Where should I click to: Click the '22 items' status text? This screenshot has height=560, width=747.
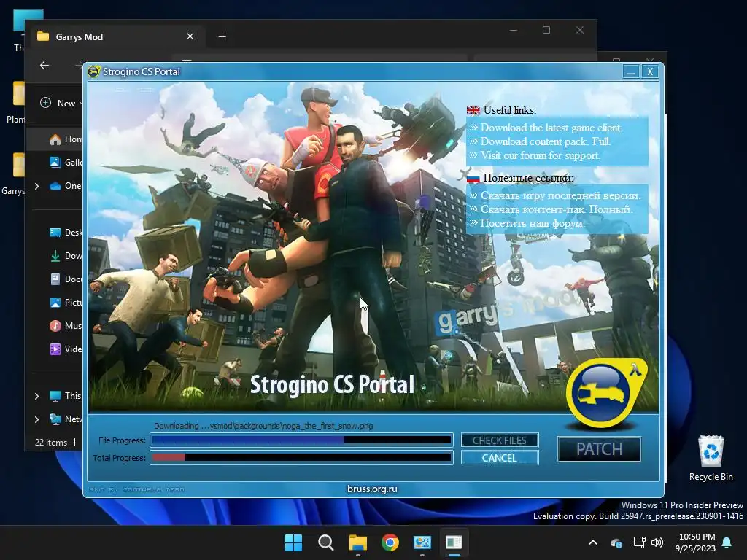click(x=51, y=443)
